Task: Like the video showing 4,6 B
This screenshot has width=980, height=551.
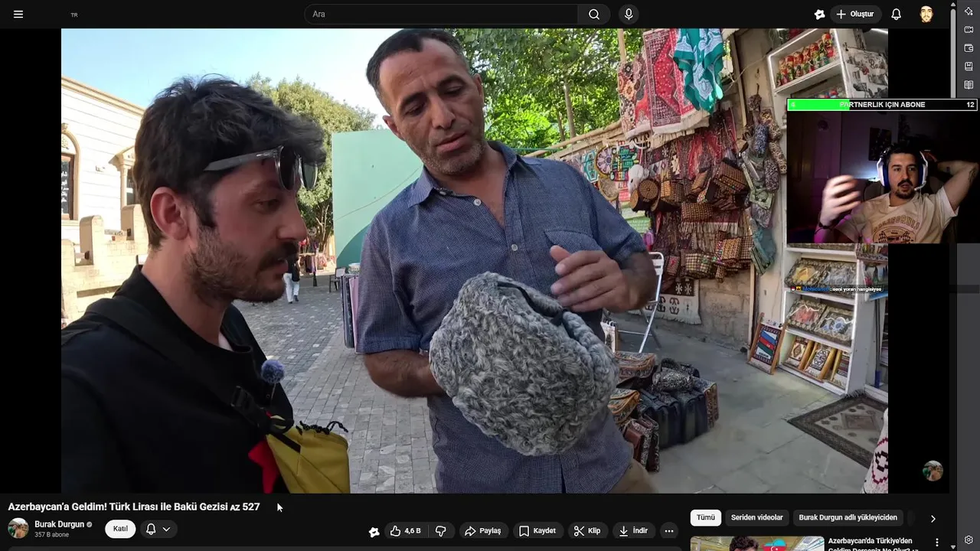Action: click(406, 530)
